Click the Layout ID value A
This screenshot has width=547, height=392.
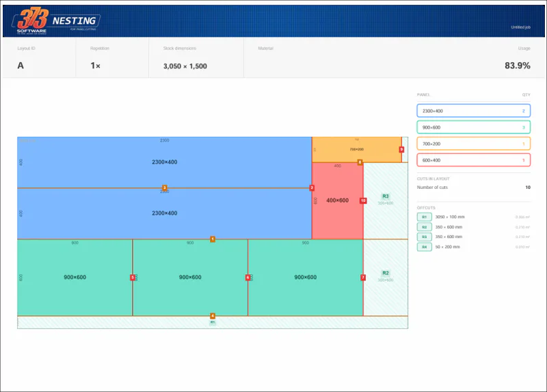[21, 66]
